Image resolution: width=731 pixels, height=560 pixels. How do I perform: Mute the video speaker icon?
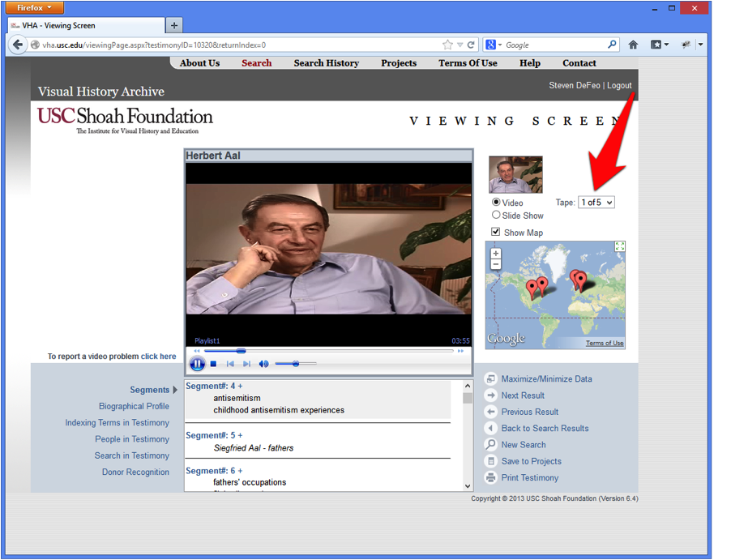coord(264,364)
